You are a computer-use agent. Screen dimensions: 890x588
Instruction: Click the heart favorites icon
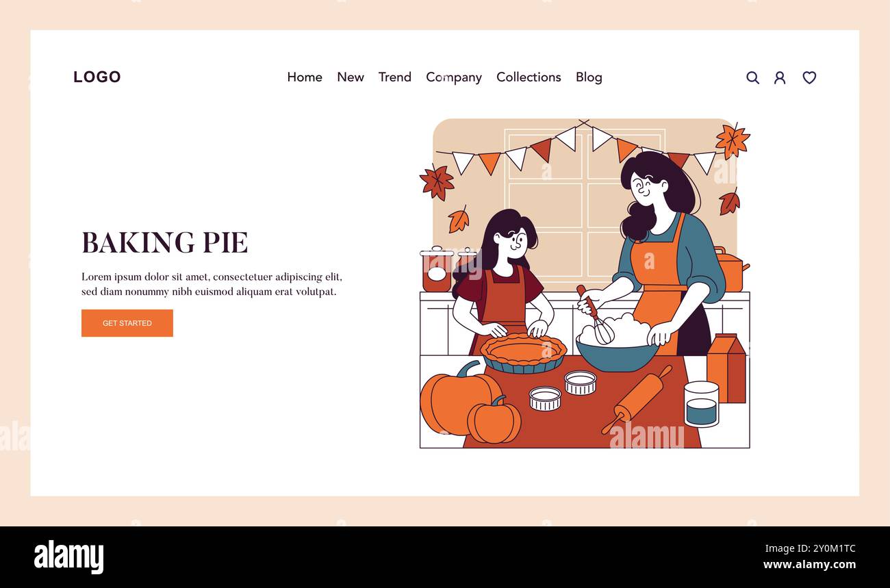tap(809, 77)
